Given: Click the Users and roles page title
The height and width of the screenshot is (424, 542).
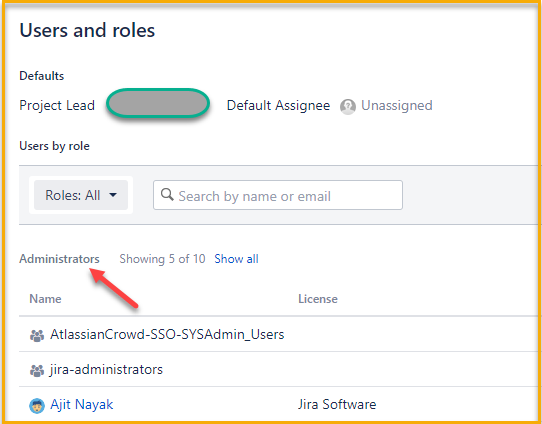Looking at the screenshot, I should 87,30.
